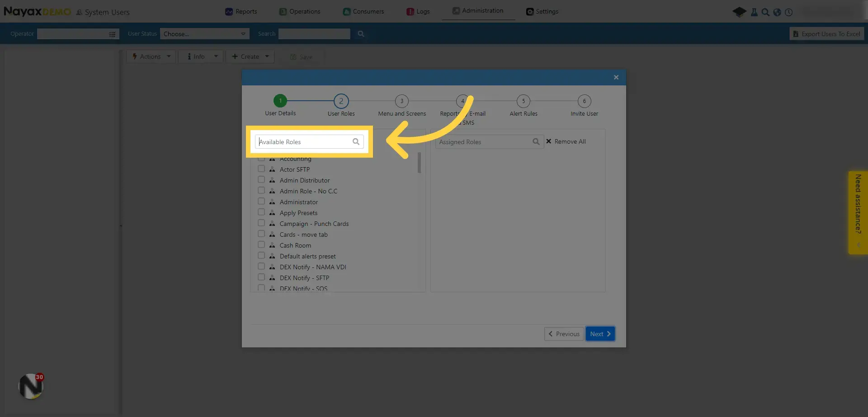Open the Need assistance? side tab
868x417 pixels.
(x=858, y=212)
